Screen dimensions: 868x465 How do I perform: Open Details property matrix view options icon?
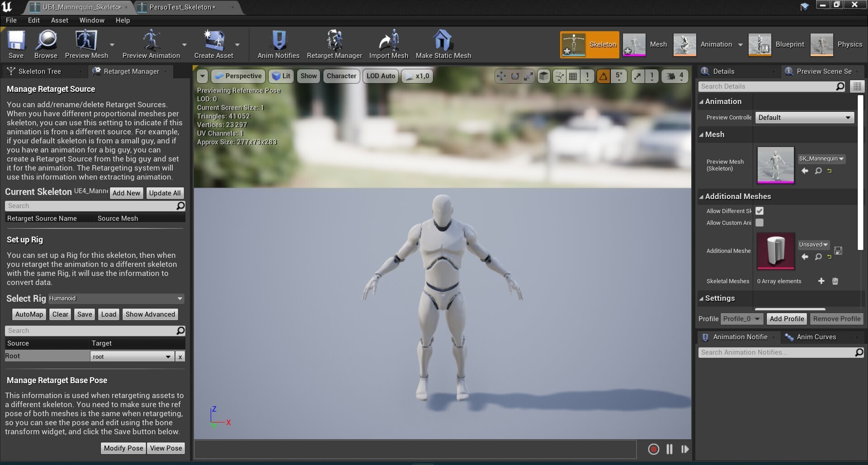tap(857, 86)
